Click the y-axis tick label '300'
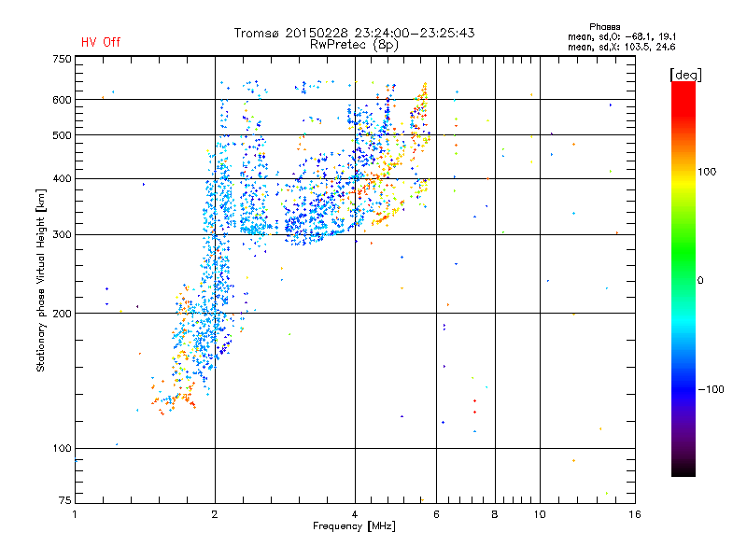 62,234
